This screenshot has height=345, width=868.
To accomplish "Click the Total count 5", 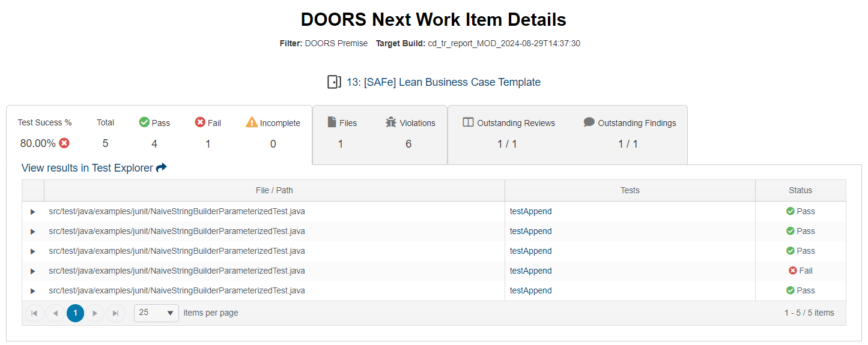I will tap(105, 144).
